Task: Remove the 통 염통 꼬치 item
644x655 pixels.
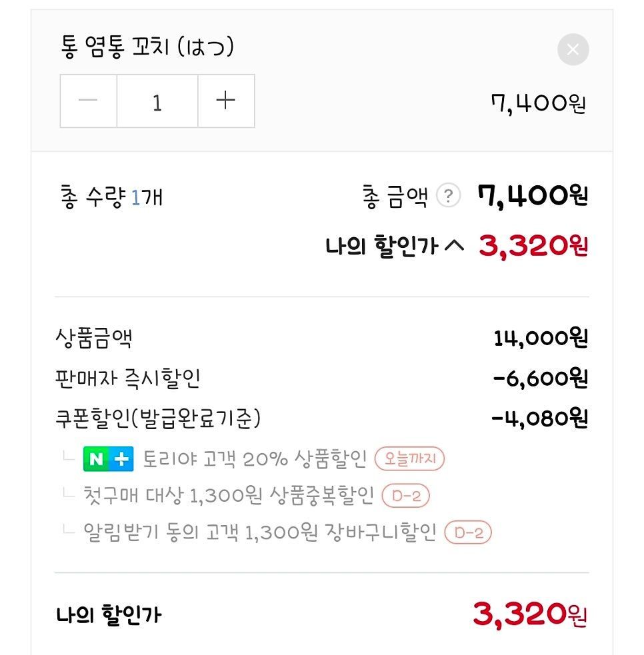Action: coord(573,49)
